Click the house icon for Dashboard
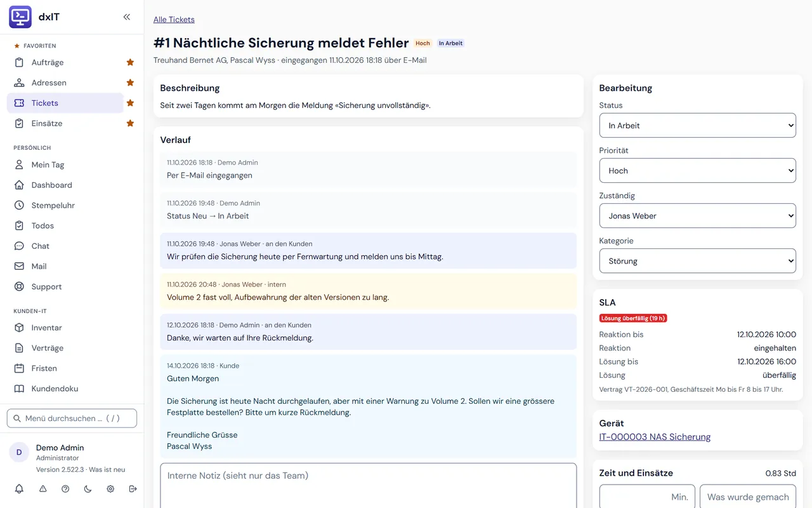The width and height of the screenshot is (812, 508). [19, 185]
